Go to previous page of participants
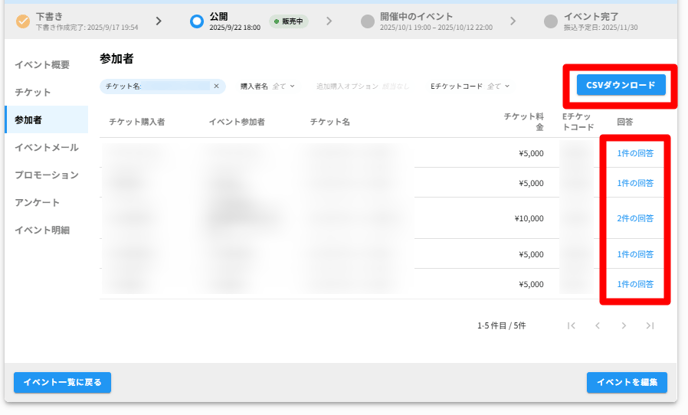The width and height of the screenshot is (688, 415). point(597,326)
